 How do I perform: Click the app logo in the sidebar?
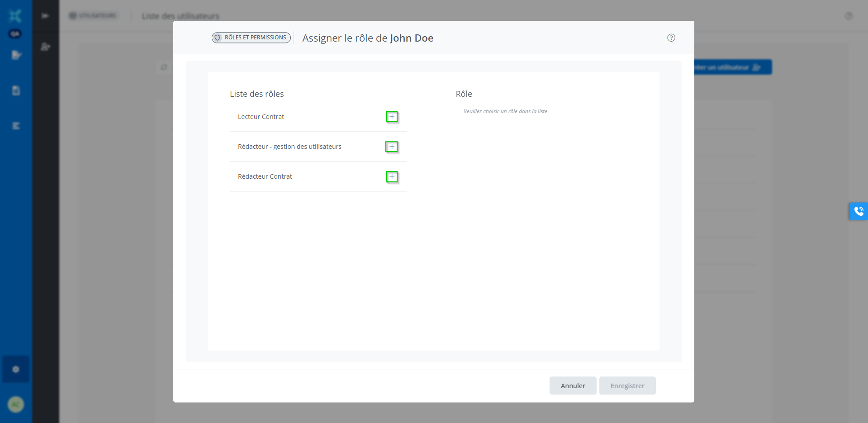[x=15, y=16]
